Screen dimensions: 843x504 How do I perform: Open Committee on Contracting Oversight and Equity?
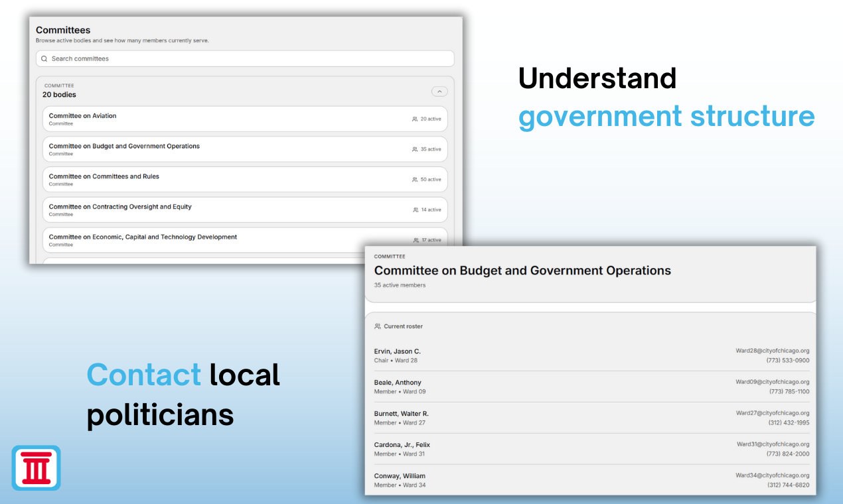[120, 207]
